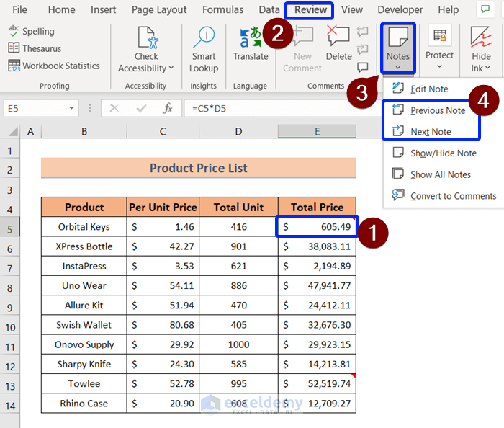Expand the Check Accessibility dropdown
The image size is (504, 428).
[x=171, y=68]
